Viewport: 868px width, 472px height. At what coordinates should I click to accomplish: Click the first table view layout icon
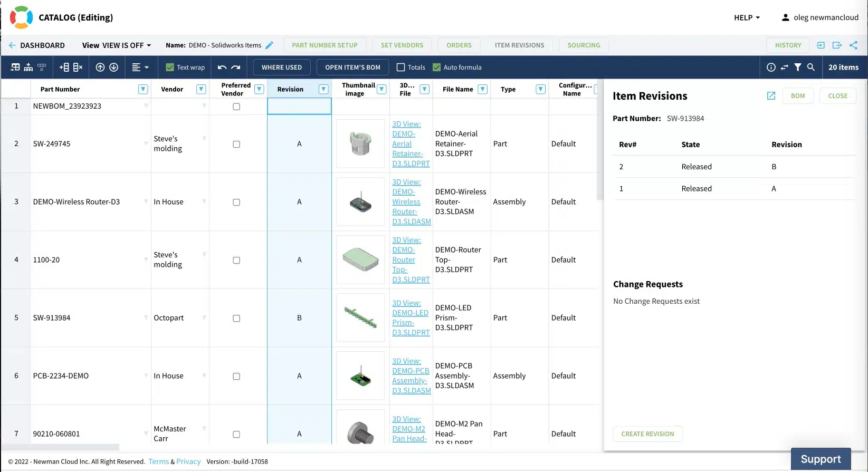(x=15, y=68)
